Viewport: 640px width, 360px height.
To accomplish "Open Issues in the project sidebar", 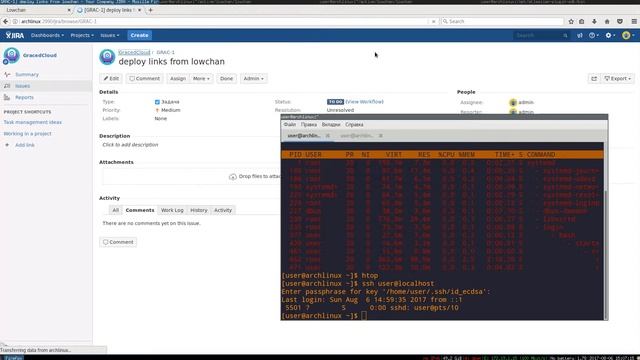I will [x=22, y=86].
